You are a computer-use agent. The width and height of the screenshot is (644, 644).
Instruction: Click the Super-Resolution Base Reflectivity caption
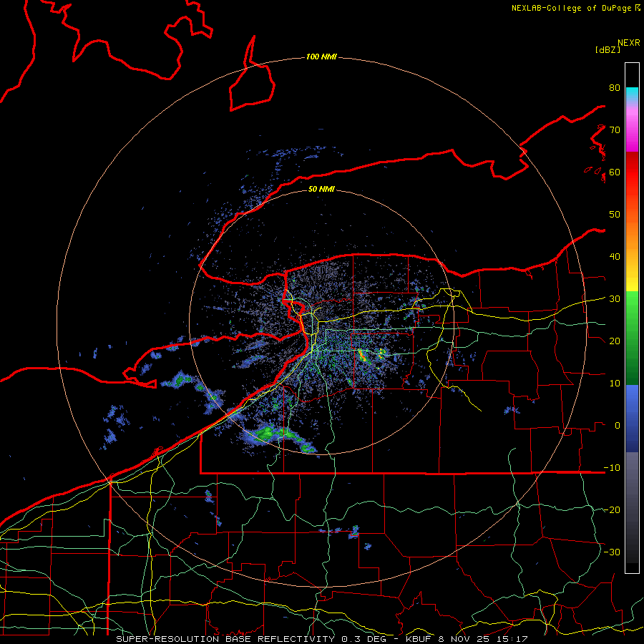coord(321,639)
